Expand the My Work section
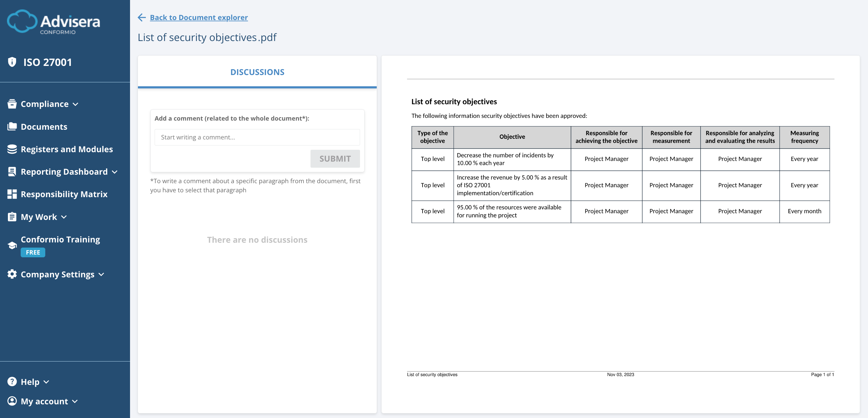868x418 pixels. (64, 217)
